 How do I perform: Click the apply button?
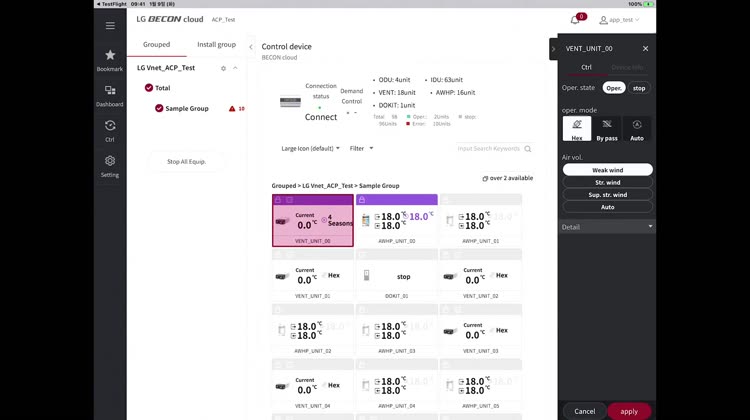point(629,411)
